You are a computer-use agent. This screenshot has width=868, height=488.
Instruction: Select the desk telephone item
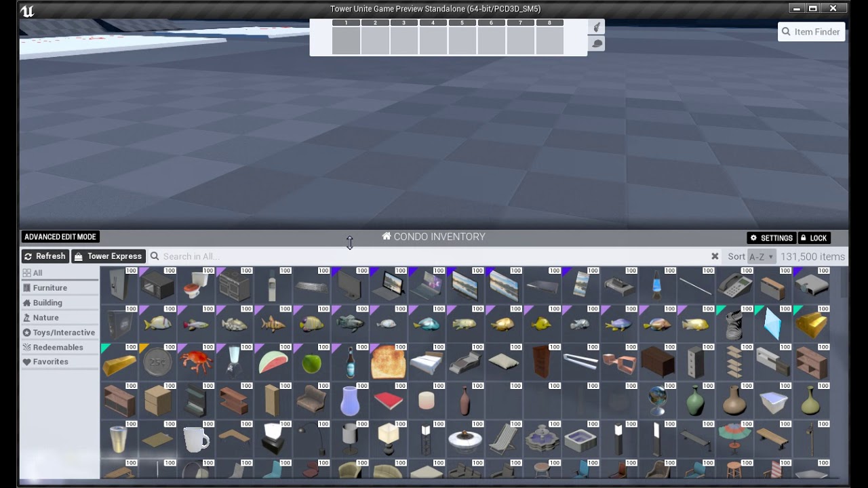[x=734, y=286]
